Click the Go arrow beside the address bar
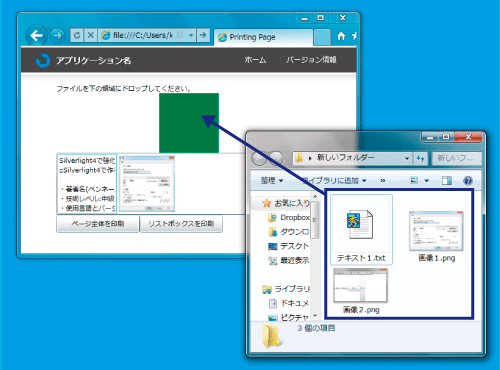 (203, 35)
